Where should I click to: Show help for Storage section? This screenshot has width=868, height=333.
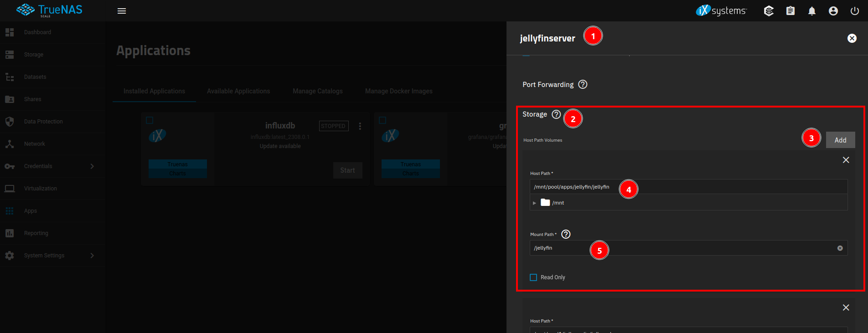coord(556,114)
